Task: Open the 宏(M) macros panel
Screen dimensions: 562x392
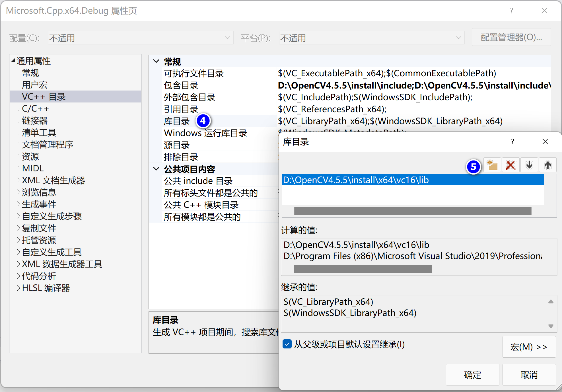Action: [529, 347]
